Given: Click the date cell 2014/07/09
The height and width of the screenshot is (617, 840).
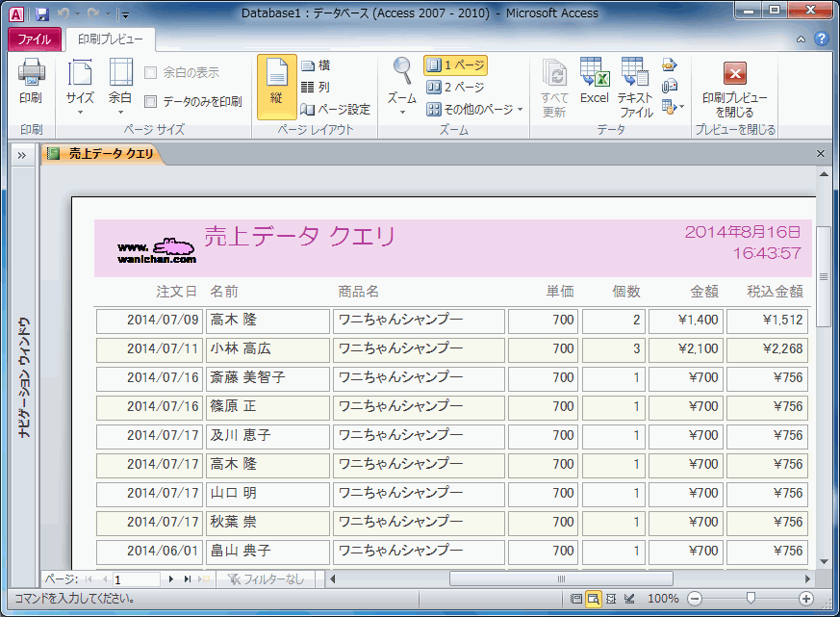Looking at the screenshot, I should (149, 320).
